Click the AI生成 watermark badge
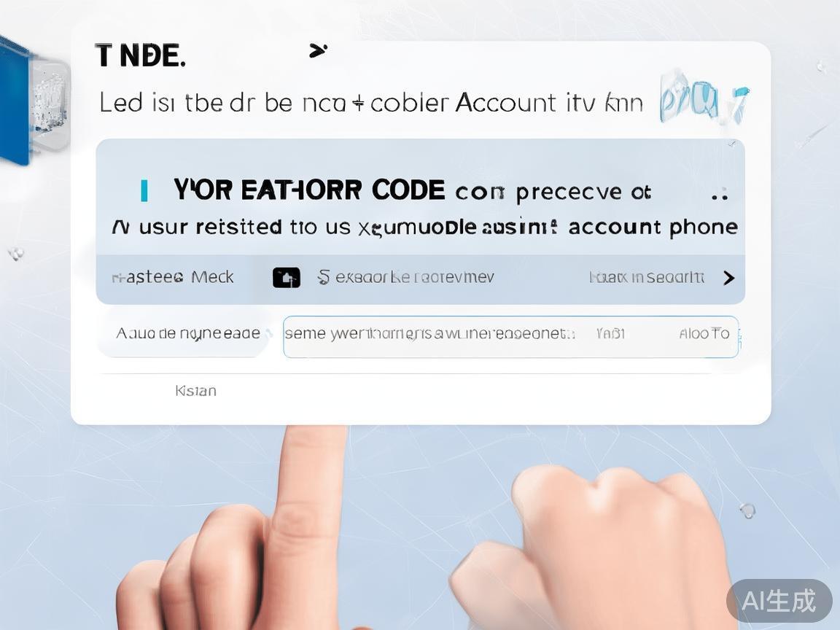Viewport: 840px width, 630px height. [779, 601]
